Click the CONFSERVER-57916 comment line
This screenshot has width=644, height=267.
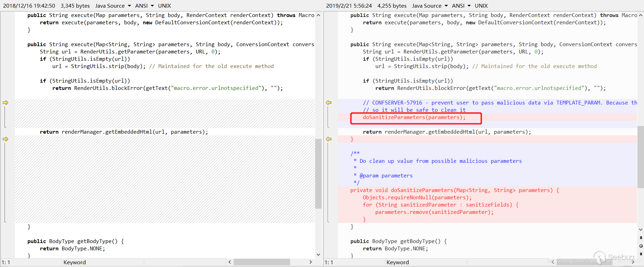coord(500,103)
